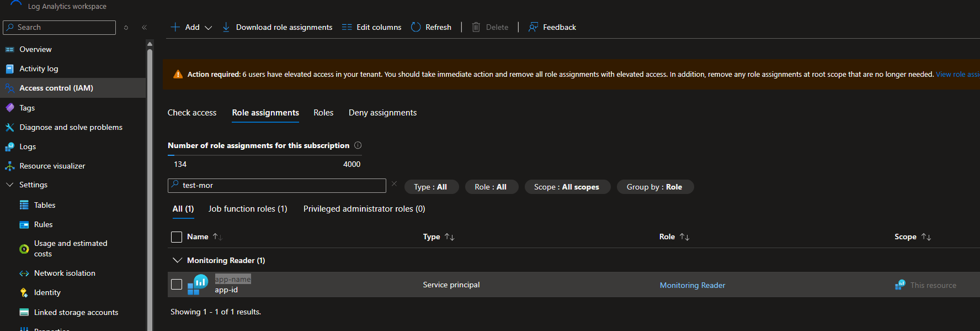Click the Network isolation icon
The width and height of the screenshot is (980, 331).
coord(24,273)
